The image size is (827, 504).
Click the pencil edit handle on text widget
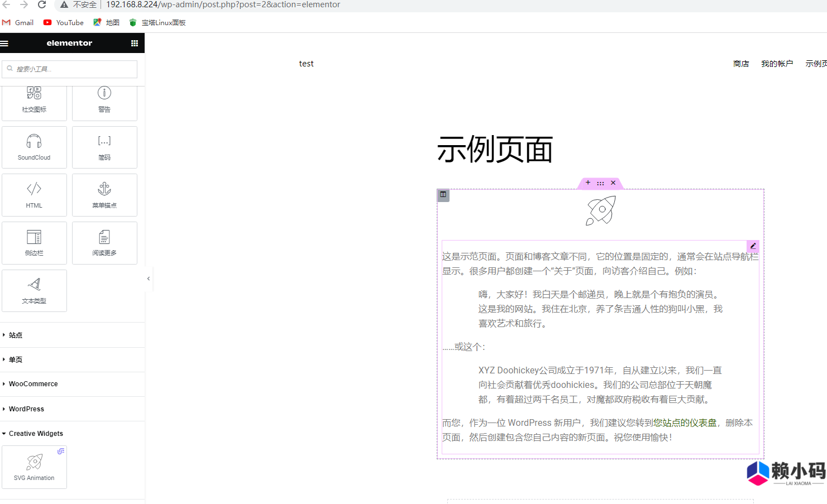tap(753, 246)
